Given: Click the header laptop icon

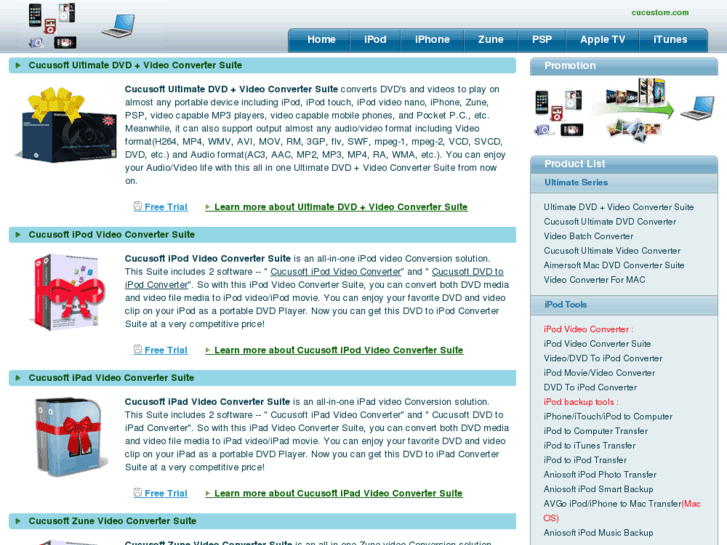Looking at the screenshot, I should click(x=118, y=26).
